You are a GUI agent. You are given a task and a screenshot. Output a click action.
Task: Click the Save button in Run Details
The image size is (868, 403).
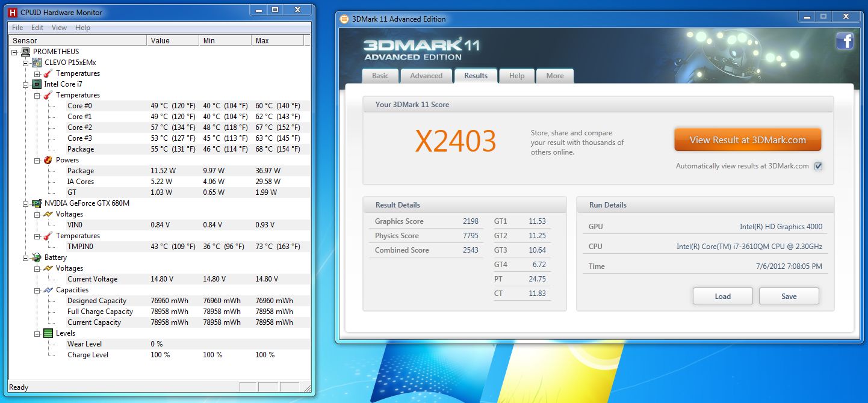pyautogui.click(x=789, y=296)
